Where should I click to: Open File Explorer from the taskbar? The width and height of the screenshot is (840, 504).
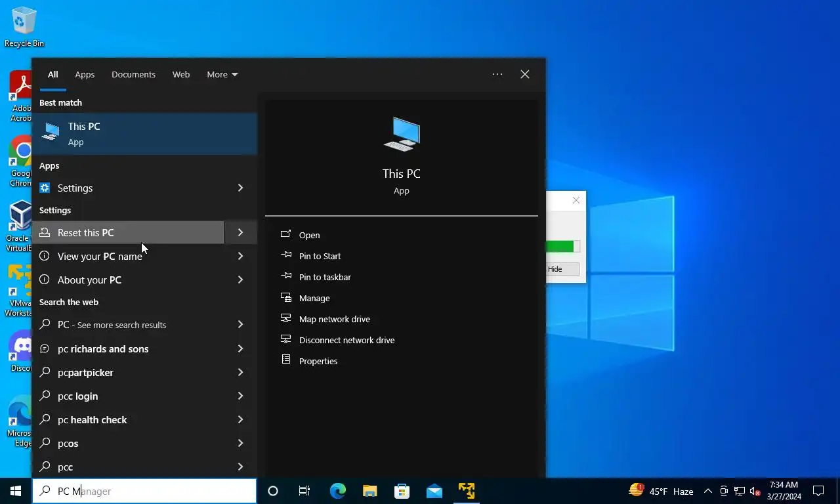coord(369,491)
